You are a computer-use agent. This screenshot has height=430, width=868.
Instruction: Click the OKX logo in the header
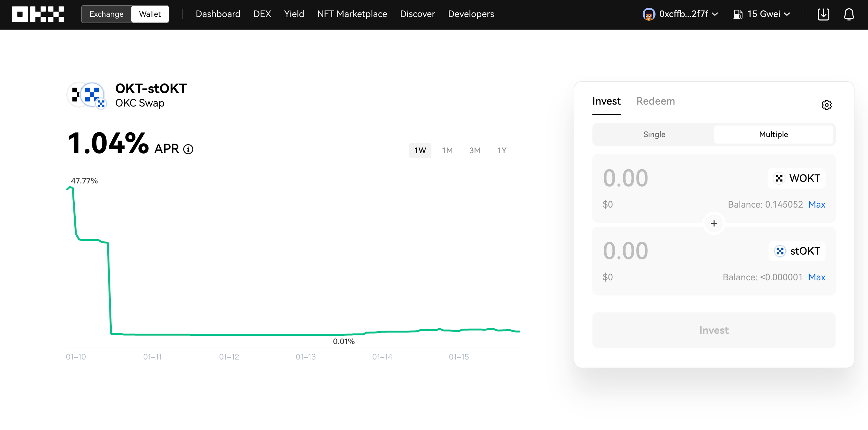coord(38,14)
